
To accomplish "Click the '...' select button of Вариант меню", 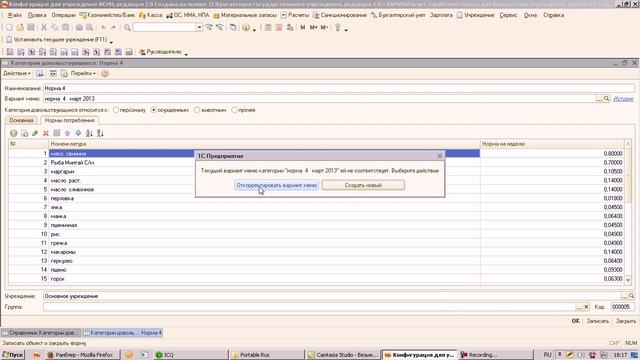I will [x=599, y=99].
